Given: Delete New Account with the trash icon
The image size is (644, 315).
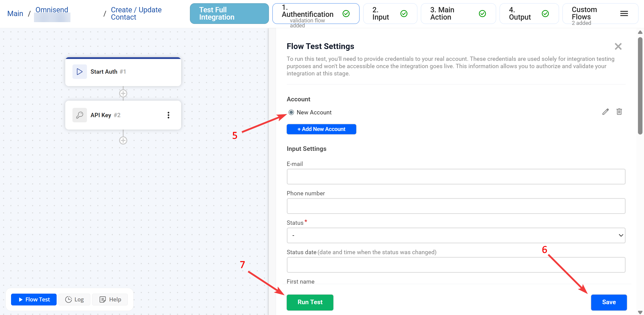Looking at the screenshot, I should coord(619,112).
